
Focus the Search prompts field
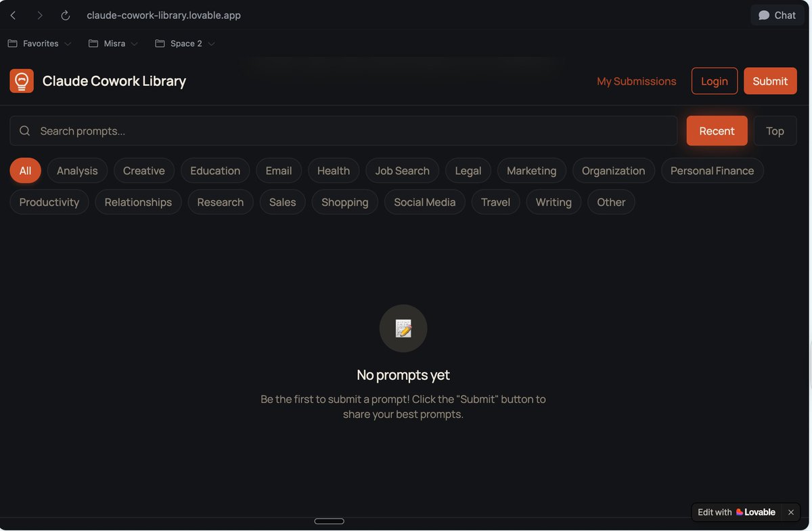tap(343, 131)
